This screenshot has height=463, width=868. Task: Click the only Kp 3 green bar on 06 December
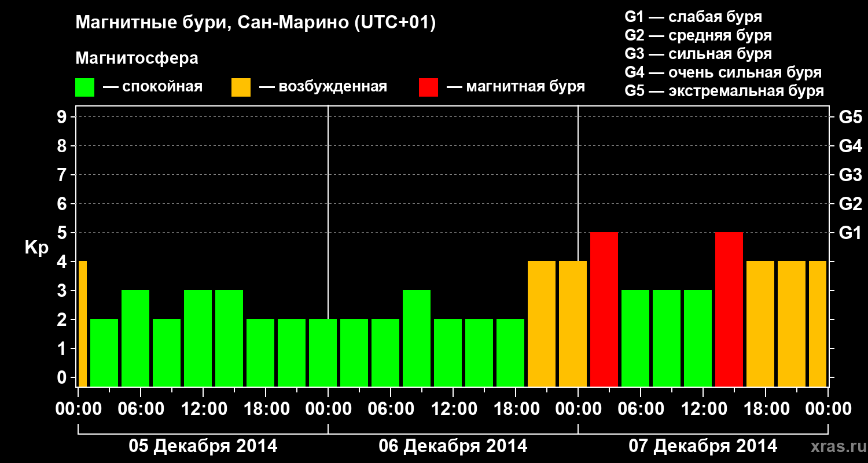(417, 339)
